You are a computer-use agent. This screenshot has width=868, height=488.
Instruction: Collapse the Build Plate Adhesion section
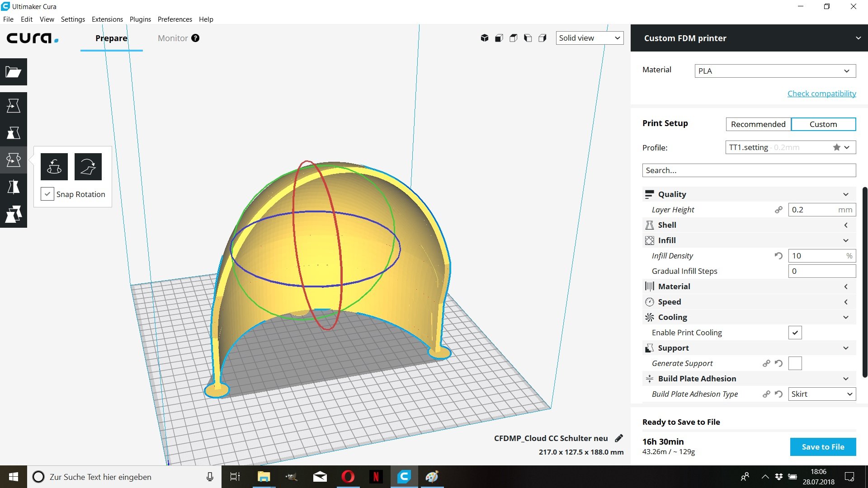[749, 379]
